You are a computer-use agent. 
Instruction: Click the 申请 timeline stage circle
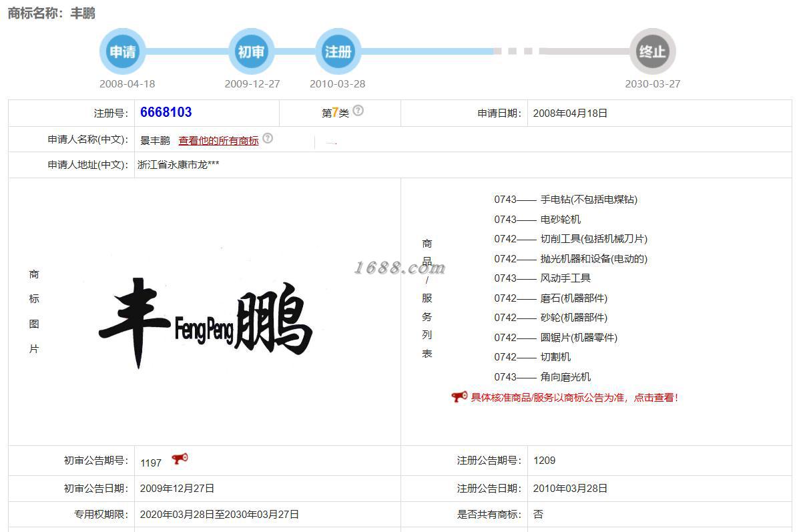click(x=122, y=51)
